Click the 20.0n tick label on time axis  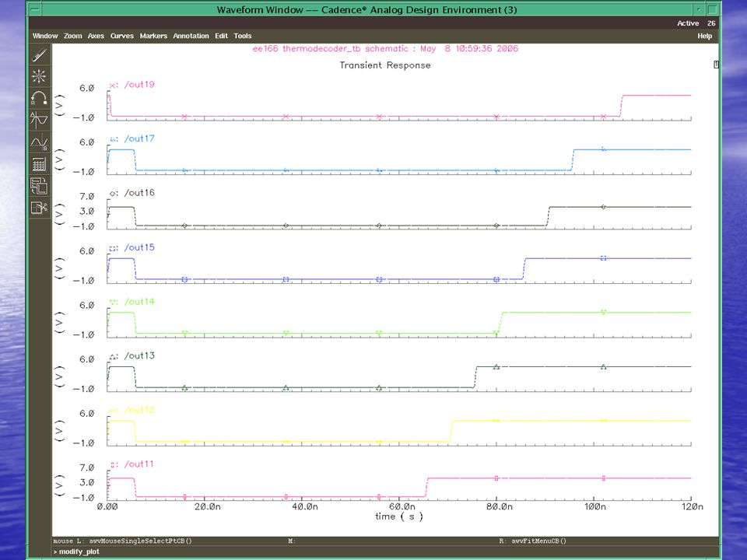pyautogui.click(x=207, y=506)
